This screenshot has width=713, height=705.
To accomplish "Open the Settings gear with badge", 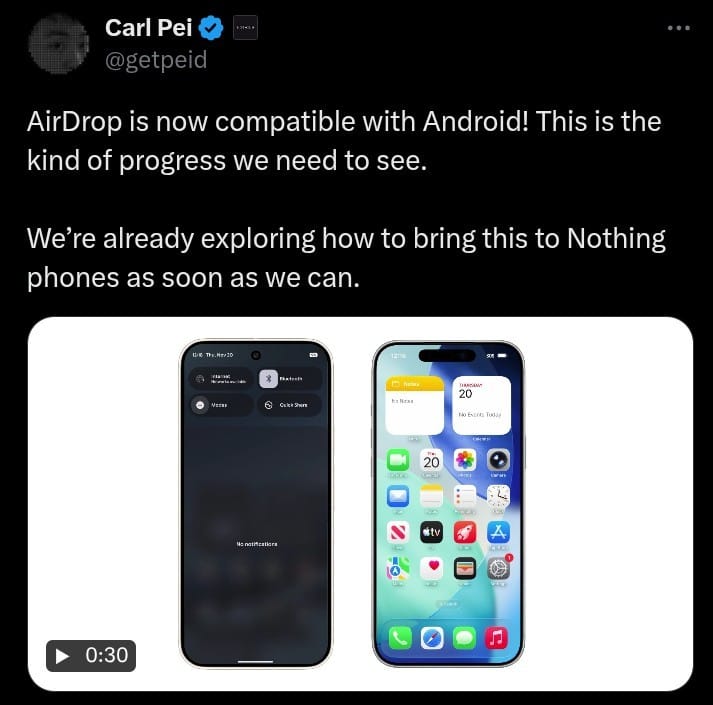I will coord(498,568).
